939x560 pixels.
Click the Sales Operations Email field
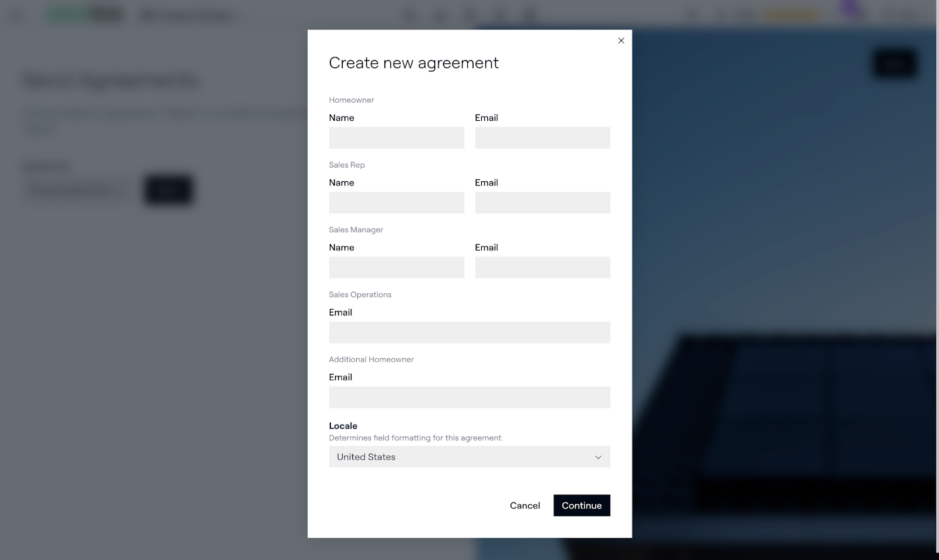[469, 332]
